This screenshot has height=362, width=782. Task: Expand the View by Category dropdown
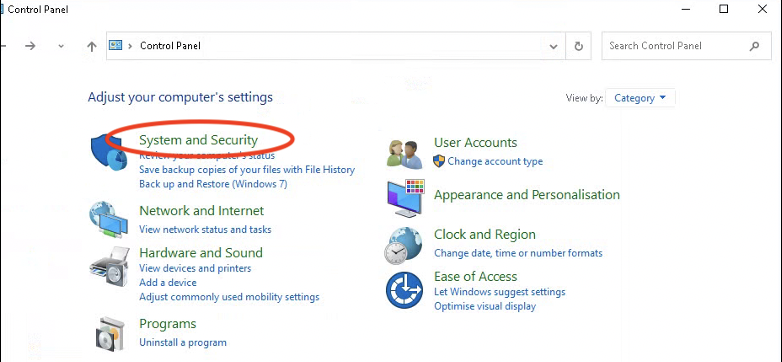click(640, 98)
